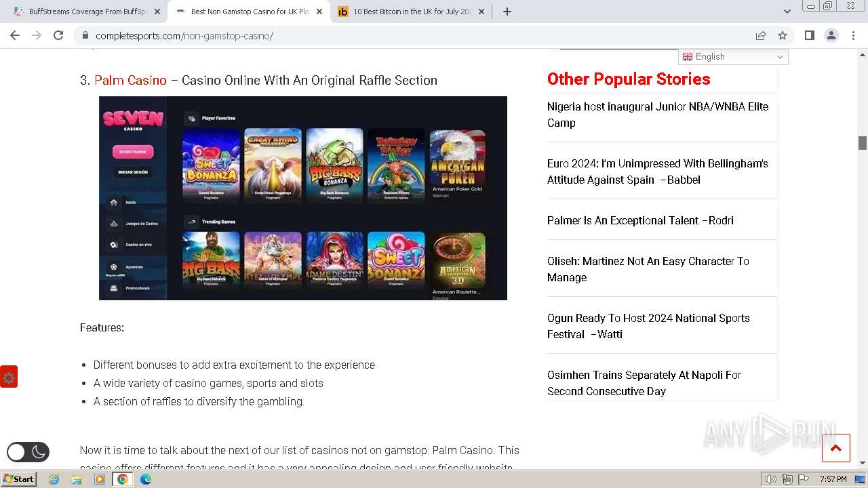868x488 pixels.
Task: Expand the tab search dropdown arrow
Action: pos(787,12)
